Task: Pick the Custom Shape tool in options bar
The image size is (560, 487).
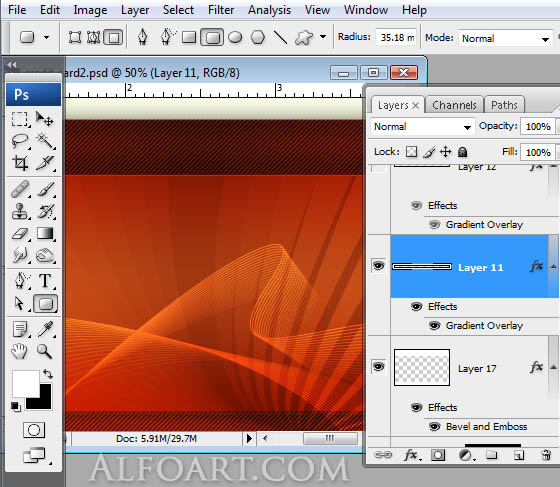Action: point(304,37)
